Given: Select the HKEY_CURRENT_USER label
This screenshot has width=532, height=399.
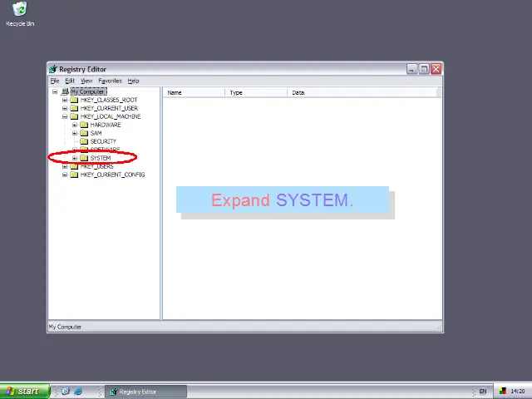Looking at the screenshot, I should point(109,108).
